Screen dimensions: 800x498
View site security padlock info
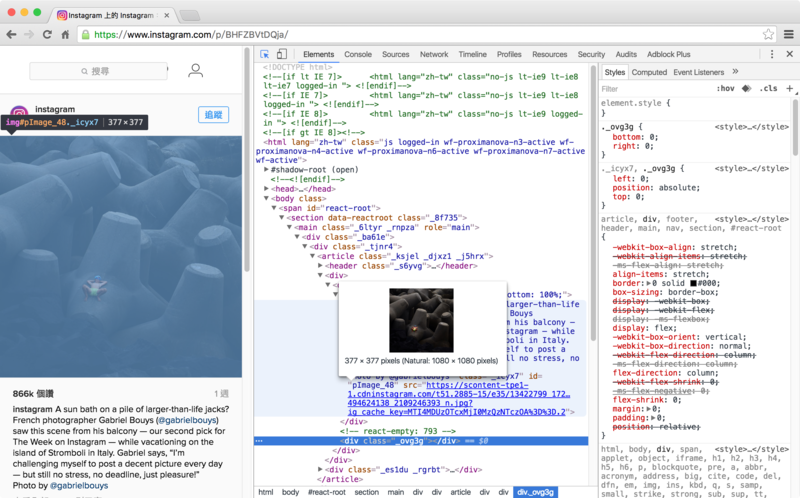click(86, 35)
